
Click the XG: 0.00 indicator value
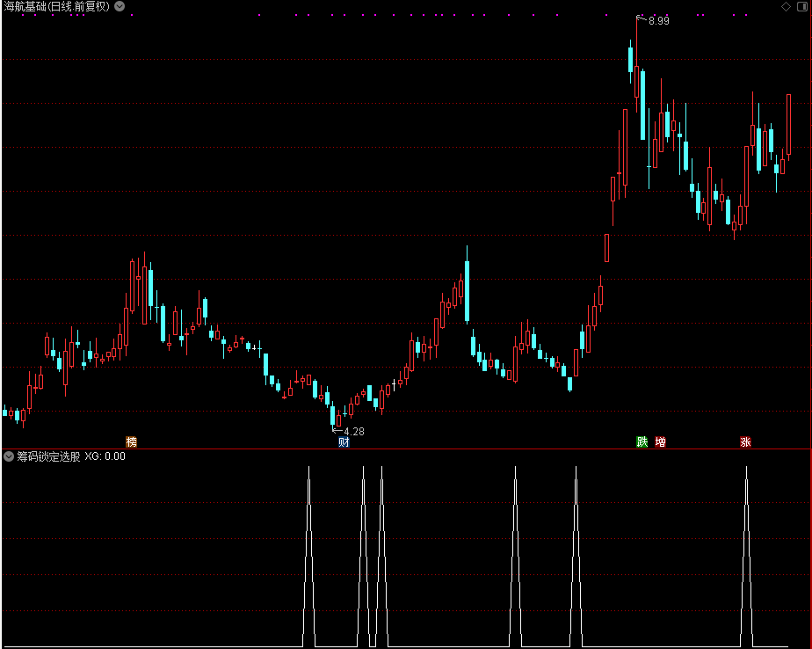[105, 456]
